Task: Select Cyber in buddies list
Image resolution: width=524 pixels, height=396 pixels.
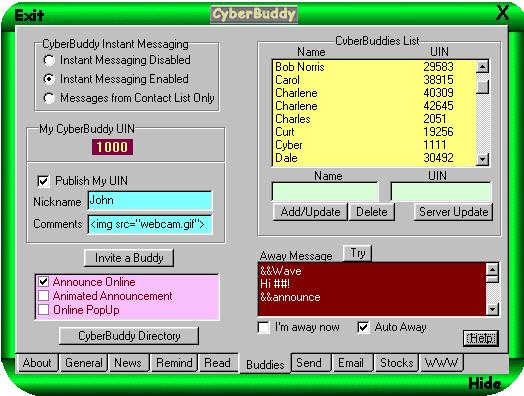Action: tap(374, 145)
